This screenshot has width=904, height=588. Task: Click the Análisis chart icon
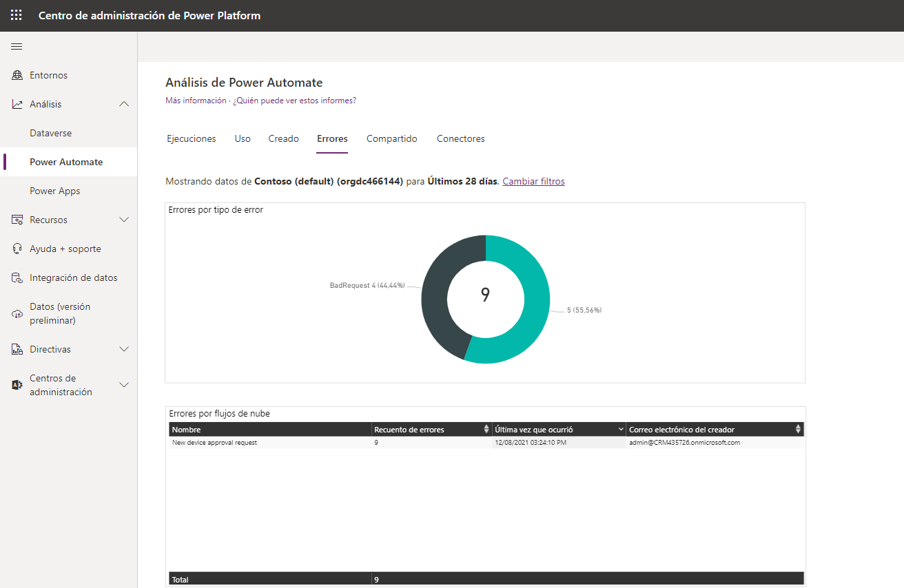[17, 104]
